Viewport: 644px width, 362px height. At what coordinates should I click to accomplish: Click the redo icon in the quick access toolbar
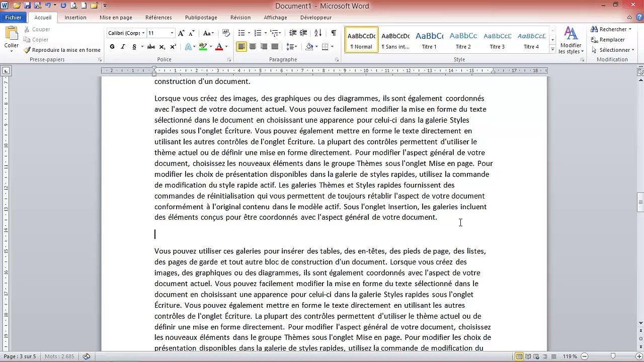63,6
